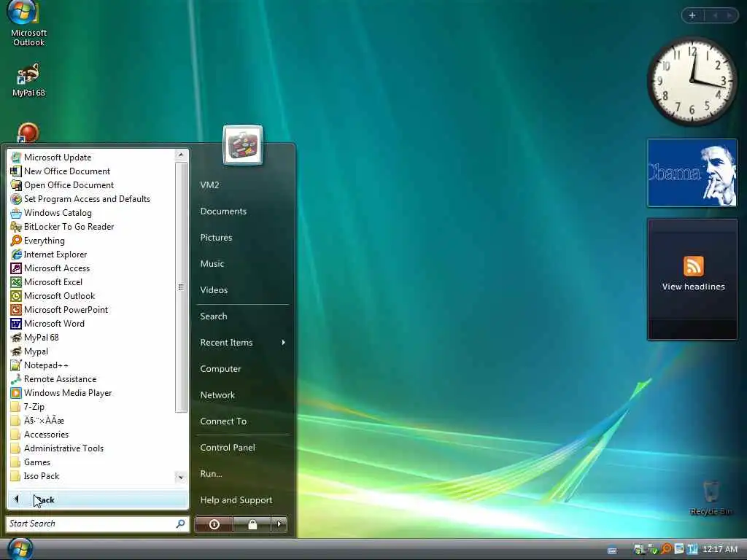This screenshot has height=560, width=747.
Task: Open Documents from Start menu
Action: tap(242, 211)
